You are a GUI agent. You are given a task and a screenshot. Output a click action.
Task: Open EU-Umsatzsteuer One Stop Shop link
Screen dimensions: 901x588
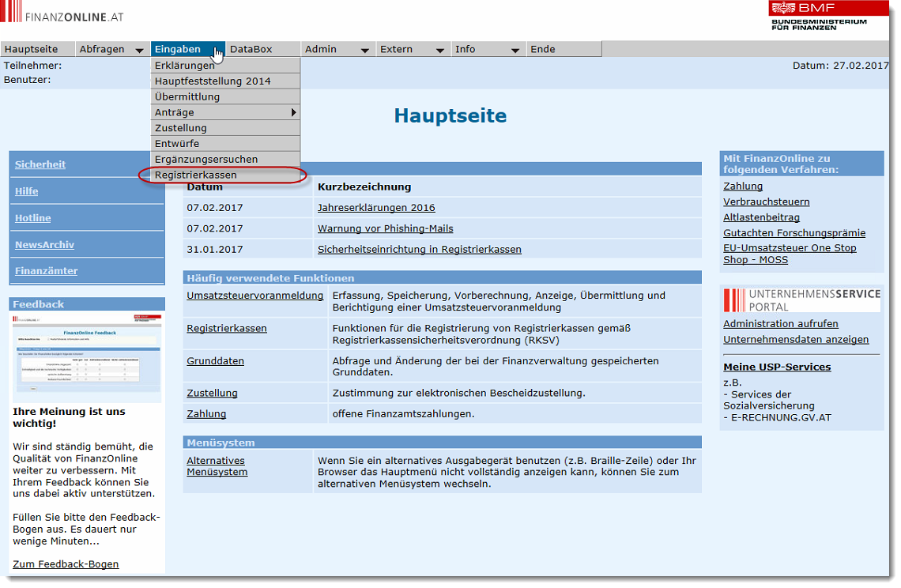(789, 254)
